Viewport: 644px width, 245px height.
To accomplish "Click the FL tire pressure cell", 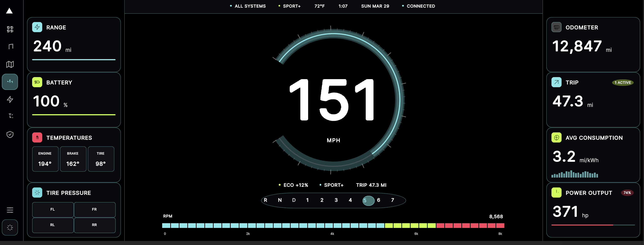I will [53, 209].
